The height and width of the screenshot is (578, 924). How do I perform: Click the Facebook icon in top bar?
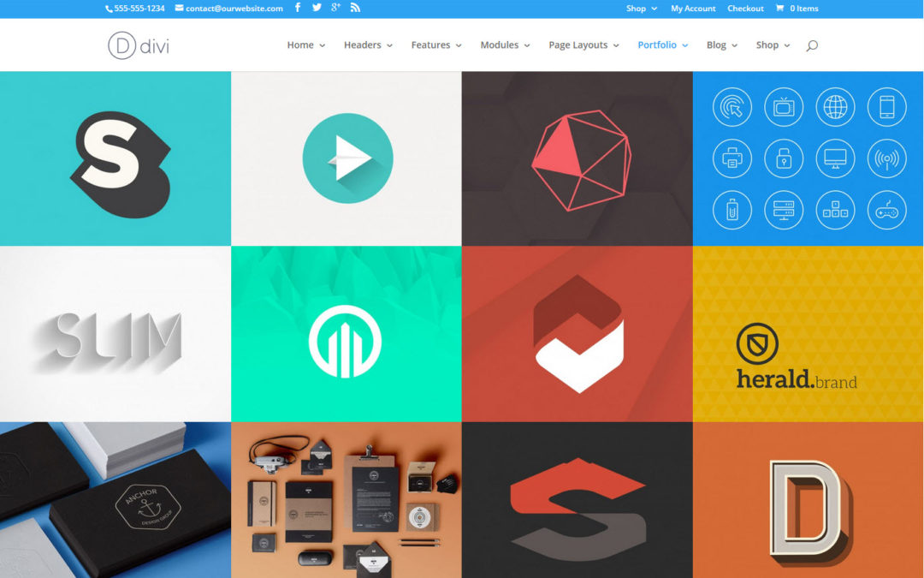coord(298,8)
